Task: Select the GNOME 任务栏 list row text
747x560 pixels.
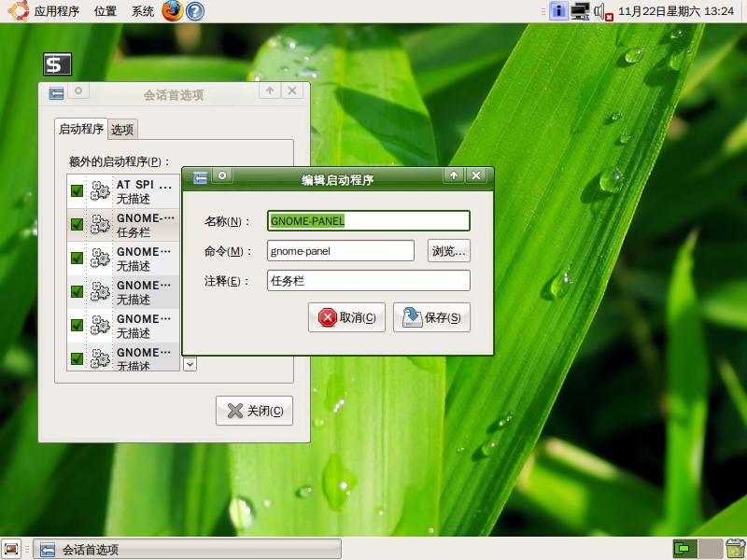Action: pyautogui.click(x=146, y=225)
